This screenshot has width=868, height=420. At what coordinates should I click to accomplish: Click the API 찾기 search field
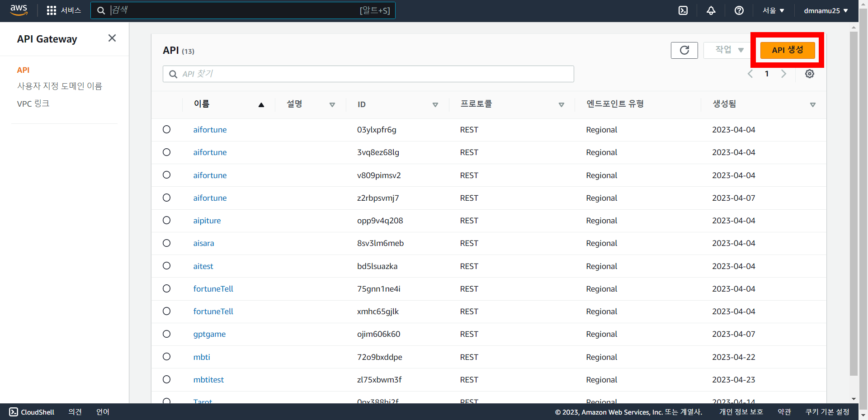click(368, 74)
